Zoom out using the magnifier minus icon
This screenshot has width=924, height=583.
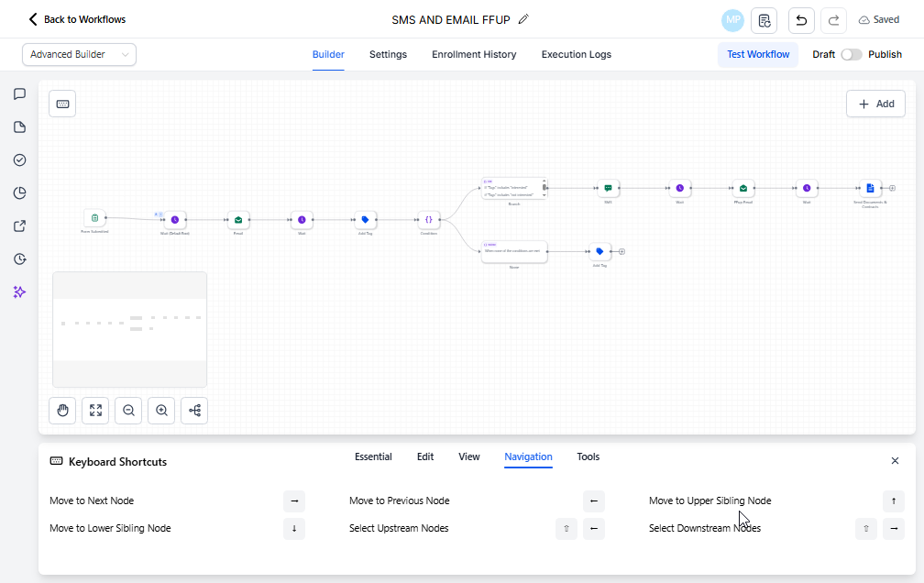[x=127, y=410]
